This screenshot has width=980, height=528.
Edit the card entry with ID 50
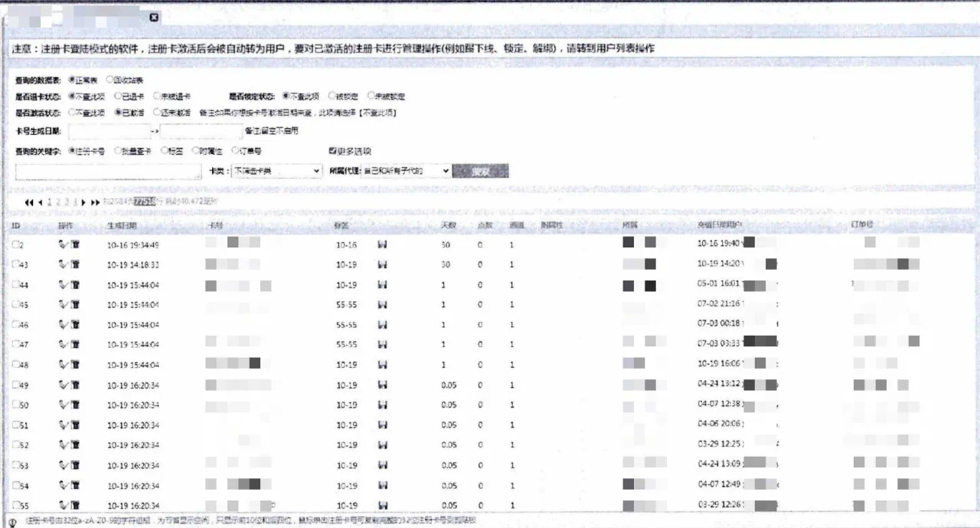[63, 405]
